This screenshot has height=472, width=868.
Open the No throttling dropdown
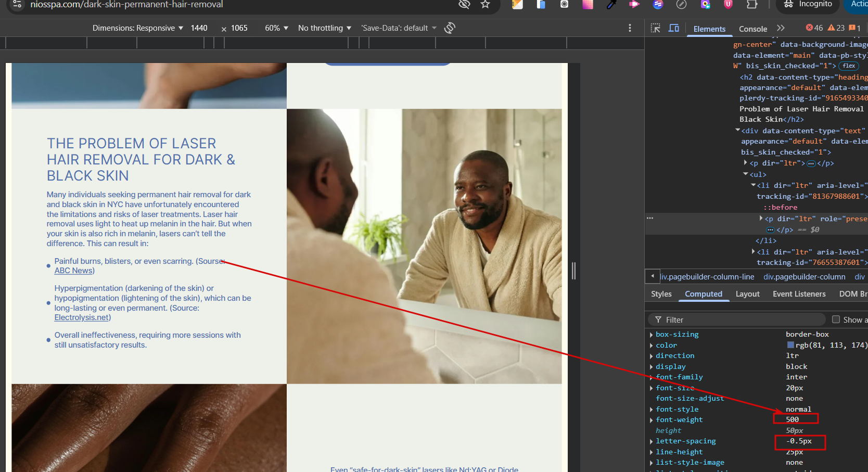pyautogui.click(x=324, y=28)
